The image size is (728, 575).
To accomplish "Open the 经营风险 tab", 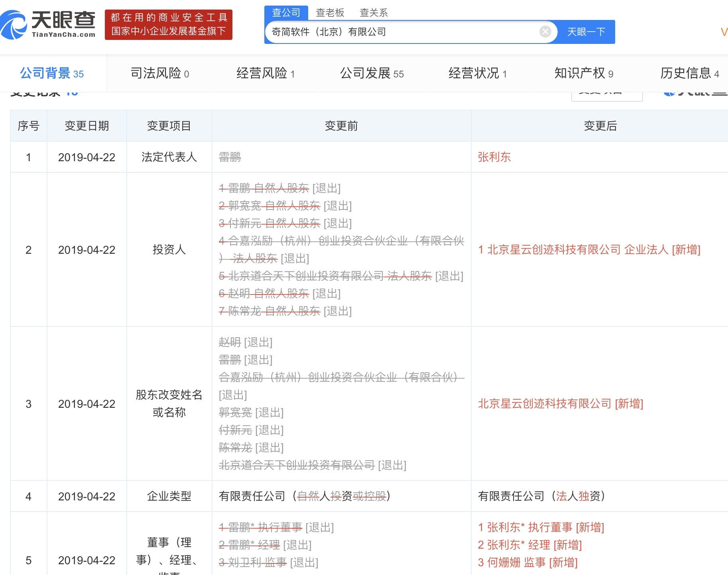I will [266, 73].
